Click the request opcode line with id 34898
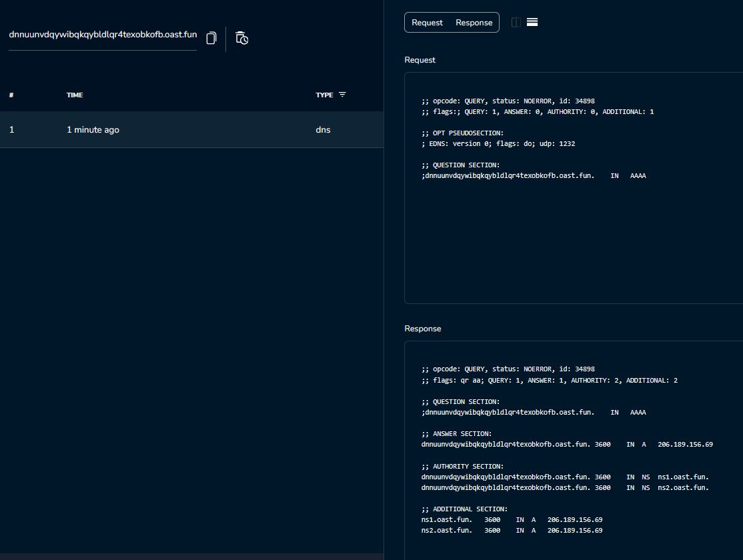The image size is (743, 560). pyautogui.click(x=508, y=101)
